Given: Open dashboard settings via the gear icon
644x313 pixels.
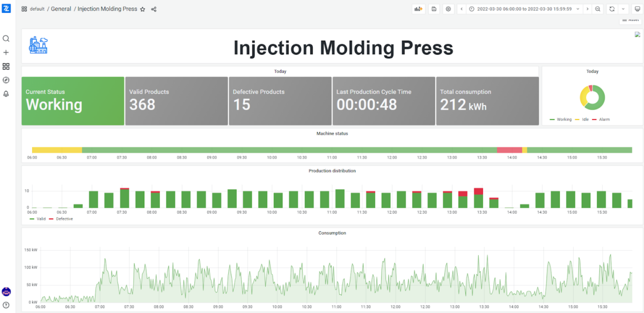Looking at the screenshot, I should [448, 9].
